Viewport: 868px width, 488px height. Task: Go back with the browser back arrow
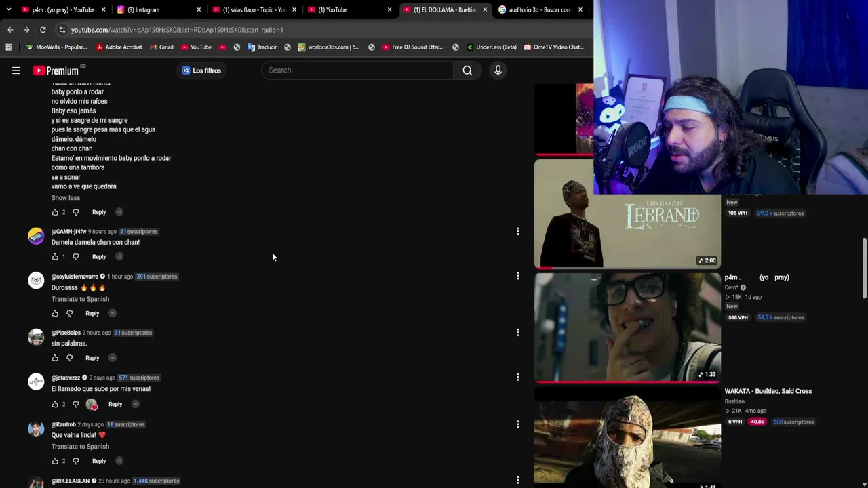10,30
